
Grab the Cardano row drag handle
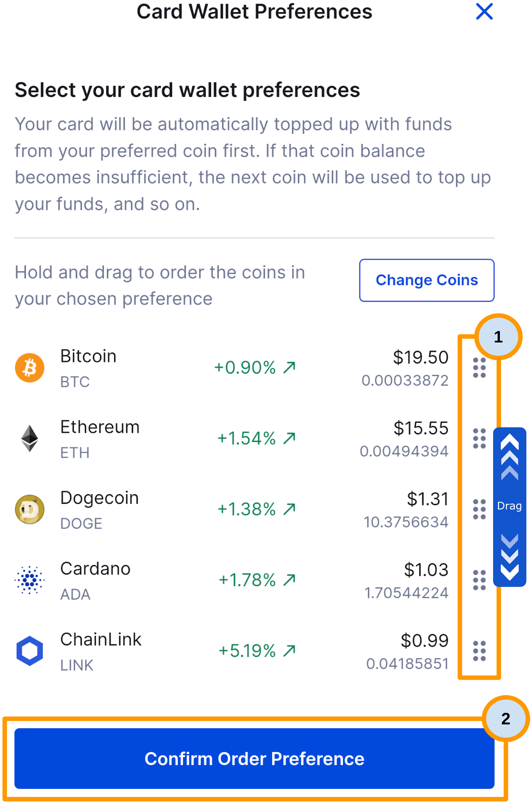coord(479,580)
